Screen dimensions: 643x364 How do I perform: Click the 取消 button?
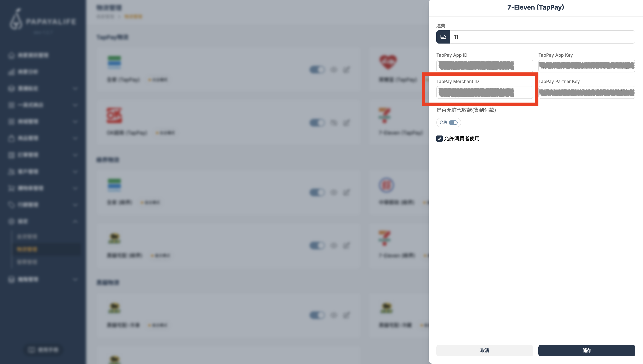[485, 350]
